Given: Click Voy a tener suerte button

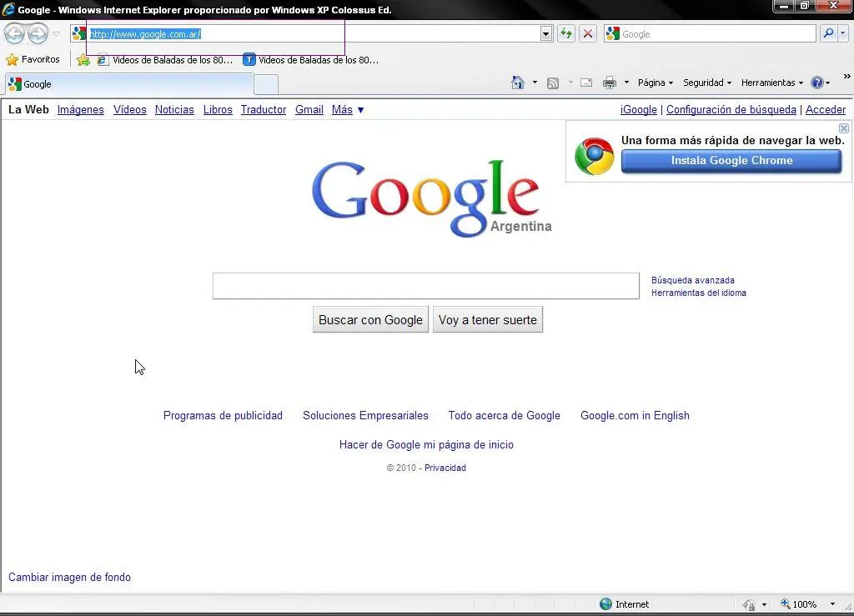Looking at the screenshot, I should pyautogui.click(x=487, y=320).
